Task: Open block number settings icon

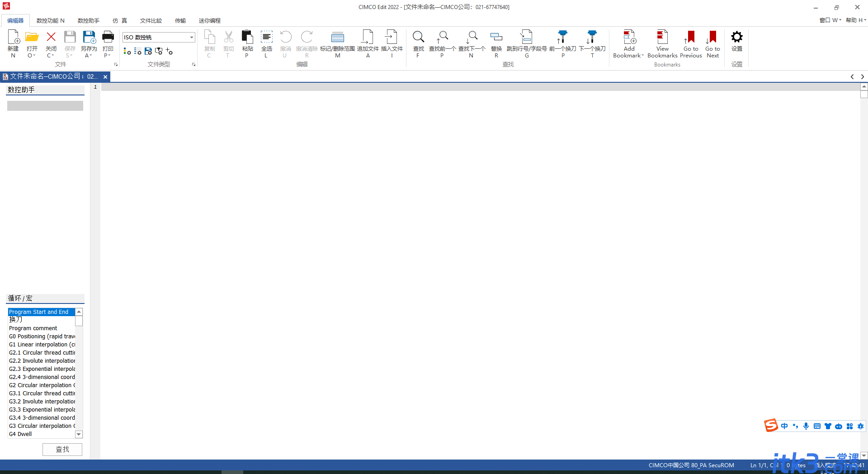Action: point(138,52)
